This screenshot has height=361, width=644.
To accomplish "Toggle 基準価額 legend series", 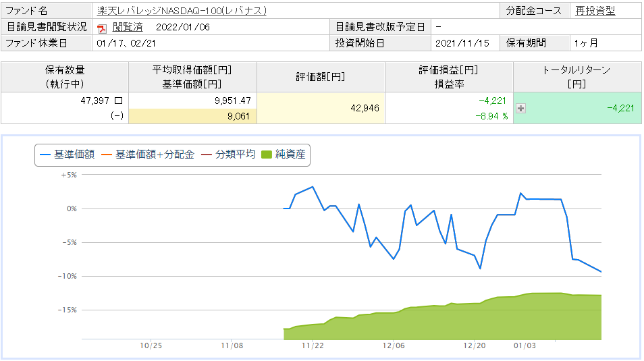I will [x=67, y=155].
